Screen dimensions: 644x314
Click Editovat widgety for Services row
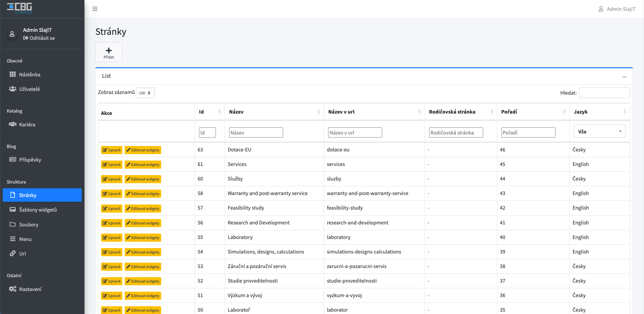point(143,165)
